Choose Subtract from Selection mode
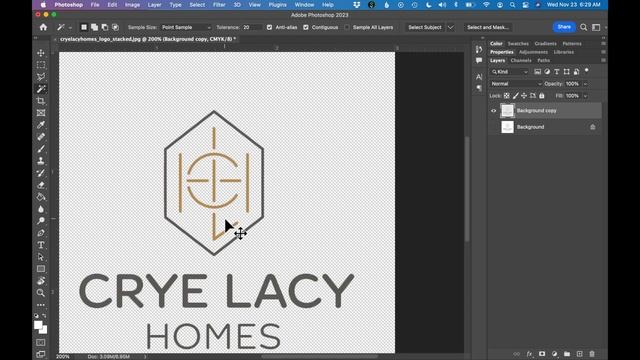Screen dimensions: 640x360 (x=105, y=27)
